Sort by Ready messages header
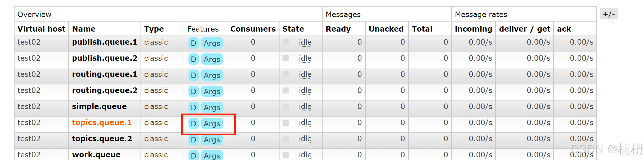This screenshot has height=160, width=644. [x=338, y=29]
